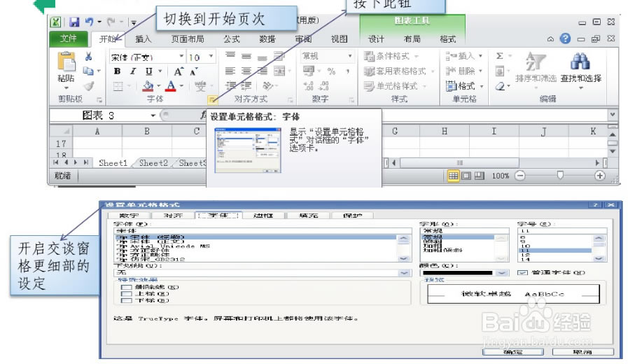Click the Cut scissors icon
628x364 pixels.
click(88, 57)
